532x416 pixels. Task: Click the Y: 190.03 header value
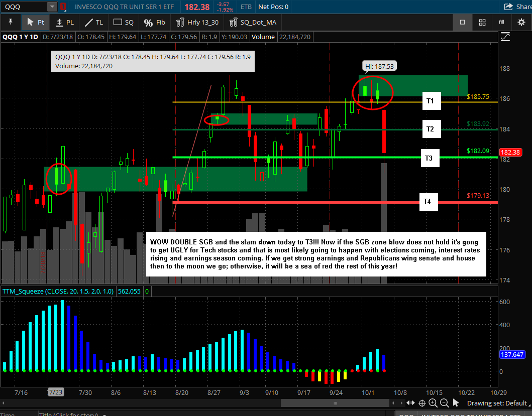pos(234,37)
